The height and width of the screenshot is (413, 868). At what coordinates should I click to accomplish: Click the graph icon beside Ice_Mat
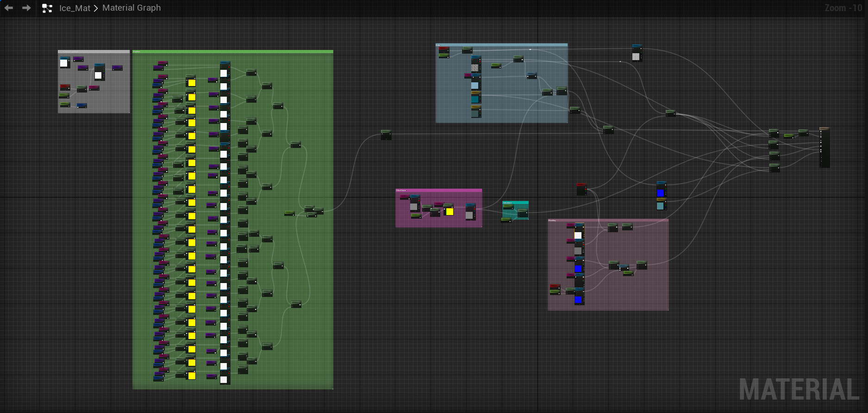pyautogui.click(x=47, y=8)
